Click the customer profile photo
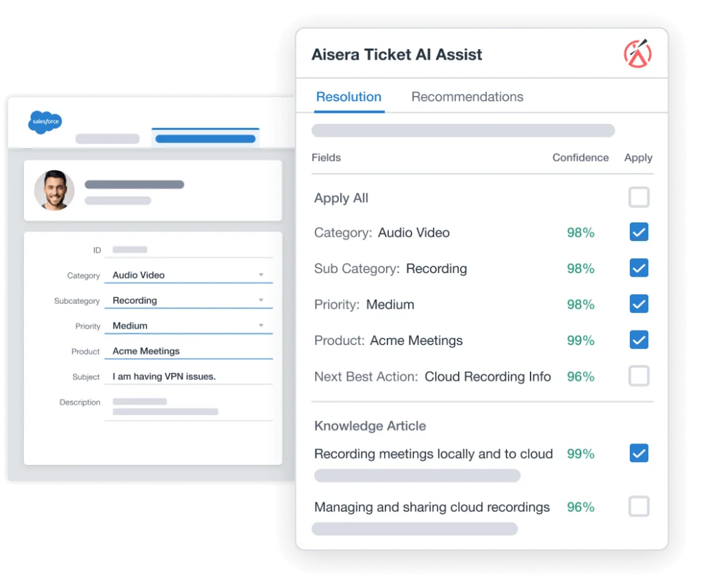The width and height of the screenshot is (701, 588). pos(55,190)
